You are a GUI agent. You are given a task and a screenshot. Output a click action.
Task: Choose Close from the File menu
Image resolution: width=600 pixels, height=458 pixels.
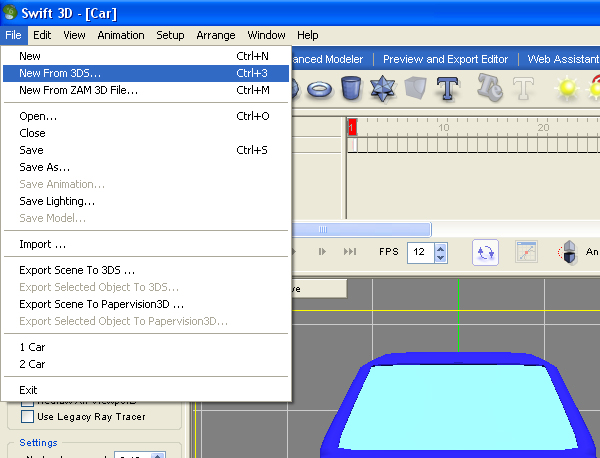[146, 133]
